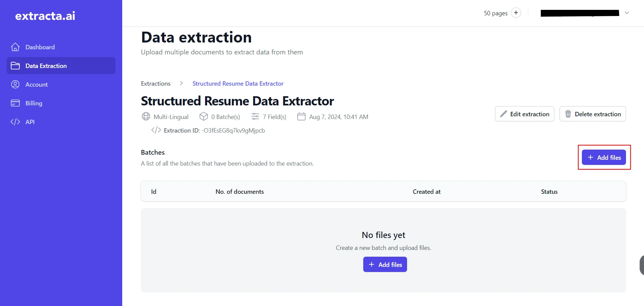
Task: Click the Batches section heading
Action: tap(153, 152)
